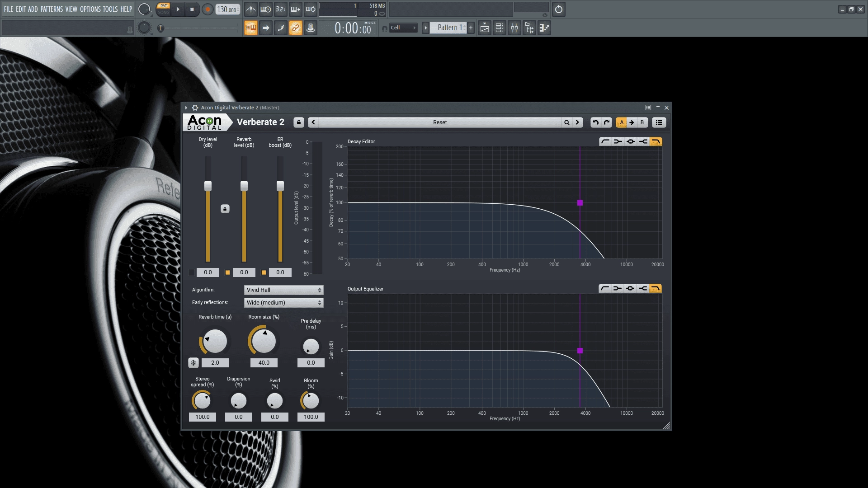Toggle loop recording icon
868x488 pixels.
[311, 9]
